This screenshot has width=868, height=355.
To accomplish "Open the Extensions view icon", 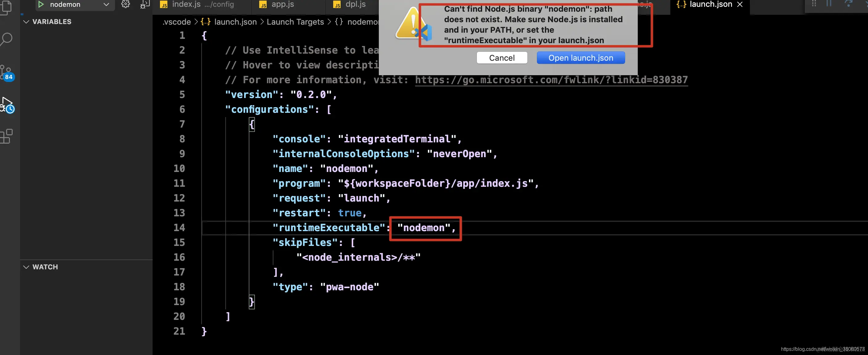I will pyautogui.click(x=6, y=137).
